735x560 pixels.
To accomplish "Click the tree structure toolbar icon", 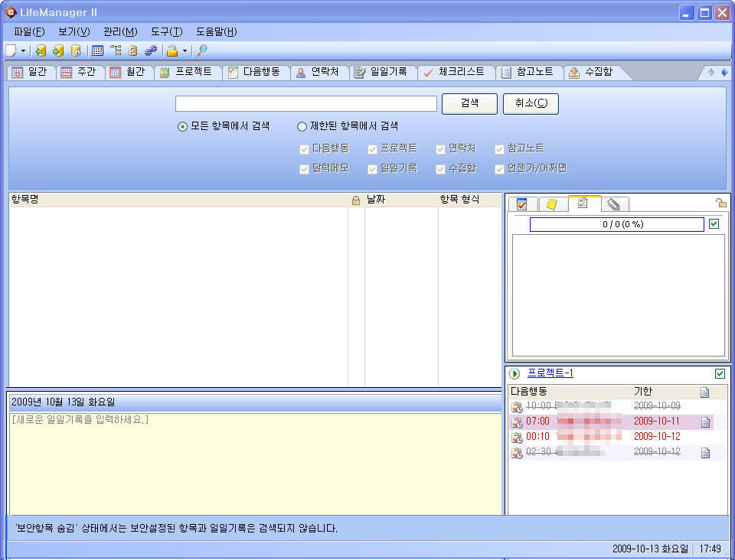I will pyautogui.click(x=116, y=50).
